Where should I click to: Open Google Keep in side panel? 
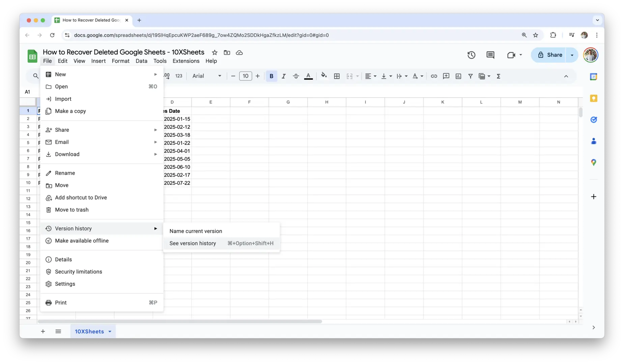click(593, 98)
